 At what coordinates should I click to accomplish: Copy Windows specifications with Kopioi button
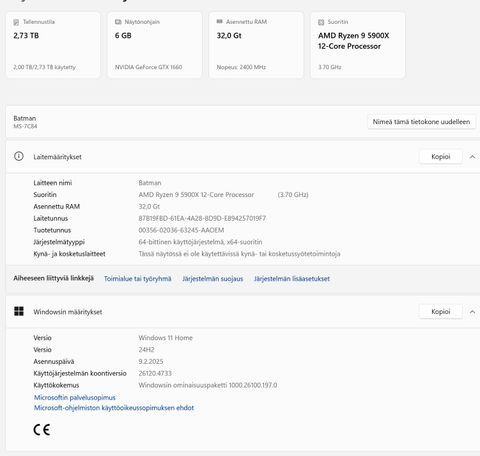pos(441,312)
